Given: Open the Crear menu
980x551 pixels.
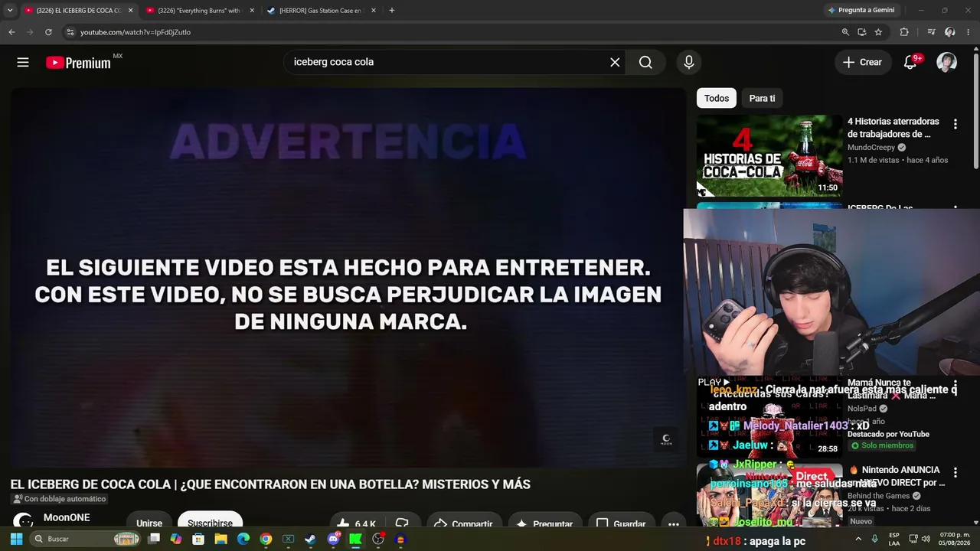Looking at the screenshot, I should (x=863, y=62).
